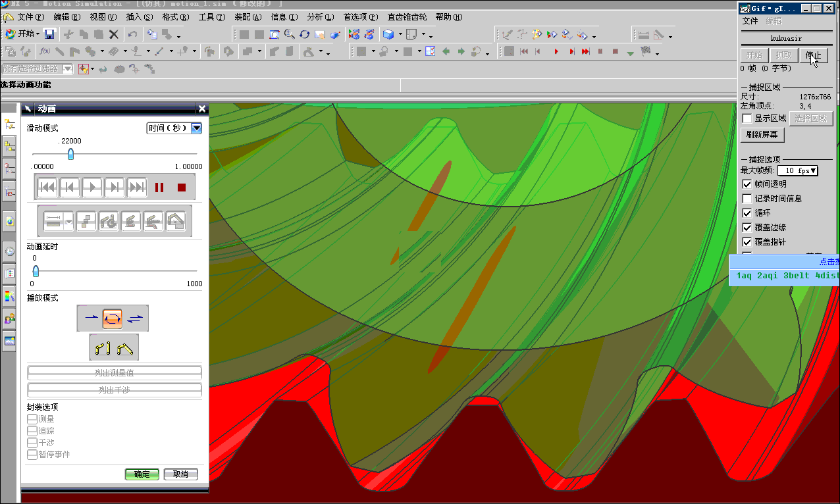
Task: Enable the 追踪 packaging option checkbox
Action: (x=32, y=431)
